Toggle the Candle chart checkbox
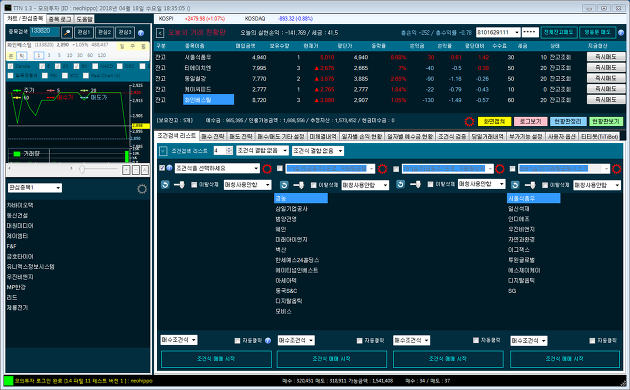630x390 pixels. click(11, 66)
